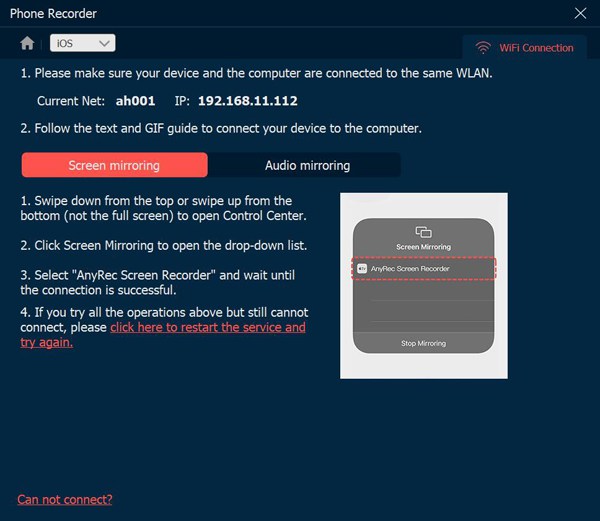Image resolution: width=600 pixels, height=521 pixels.
Task: Click the 'Follow the text and GIF guide' line
Action: 221,128
